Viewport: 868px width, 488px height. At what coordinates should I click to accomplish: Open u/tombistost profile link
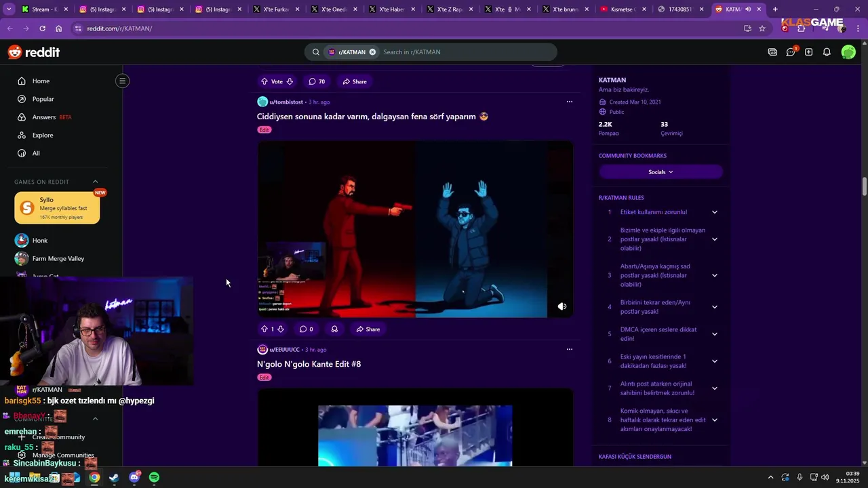click(286, 102)
